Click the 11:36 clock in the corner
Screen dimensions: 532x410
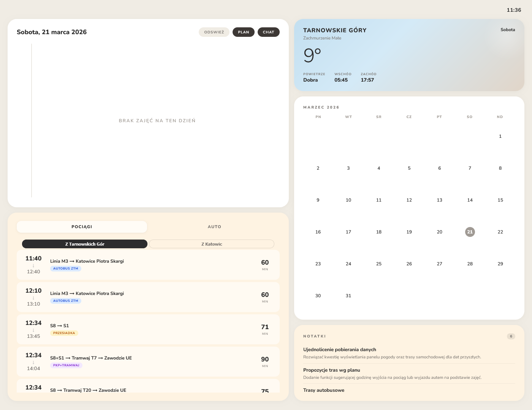pos(514,10)
